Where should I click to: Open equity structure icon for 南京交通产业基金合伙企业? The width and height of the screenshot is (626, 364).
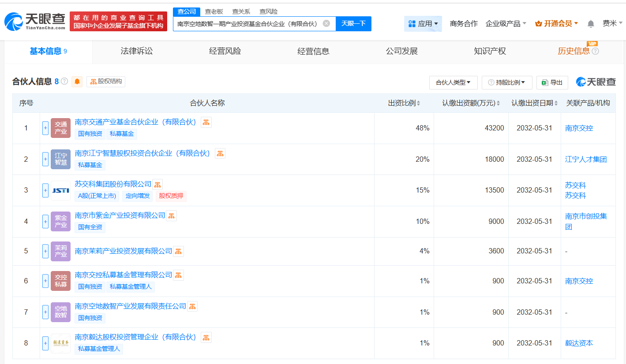point(206,123)
